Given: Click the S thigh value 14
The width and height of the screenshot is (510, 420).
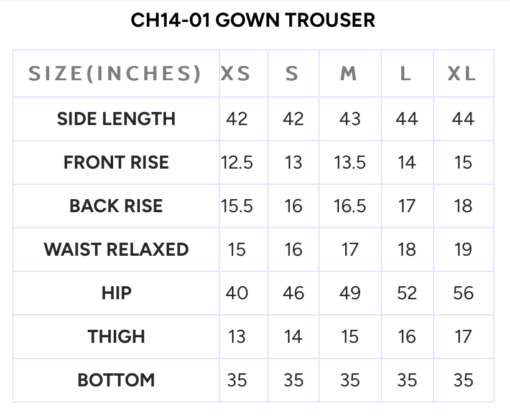Looking at the screenshot, I should (x=293, y=337).
